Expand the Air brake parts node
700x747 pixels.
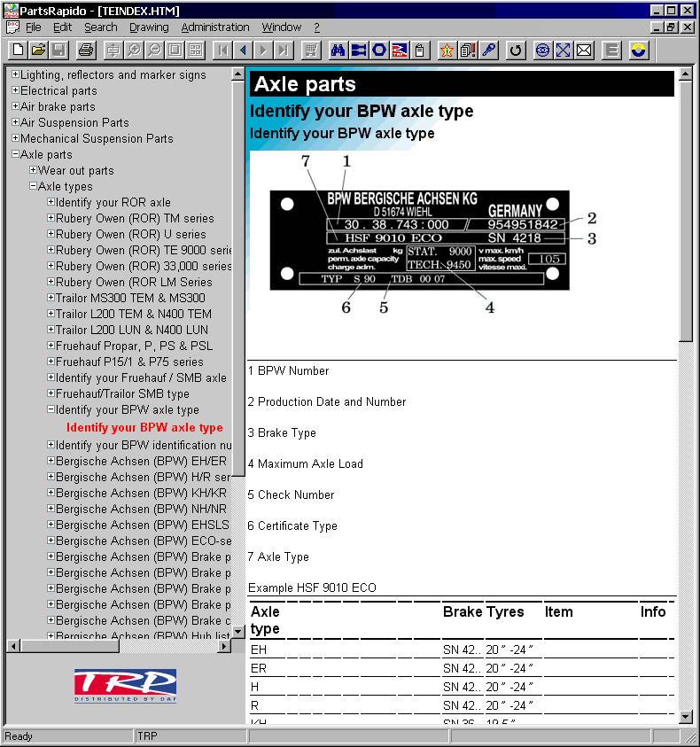(x=15, y=106)
